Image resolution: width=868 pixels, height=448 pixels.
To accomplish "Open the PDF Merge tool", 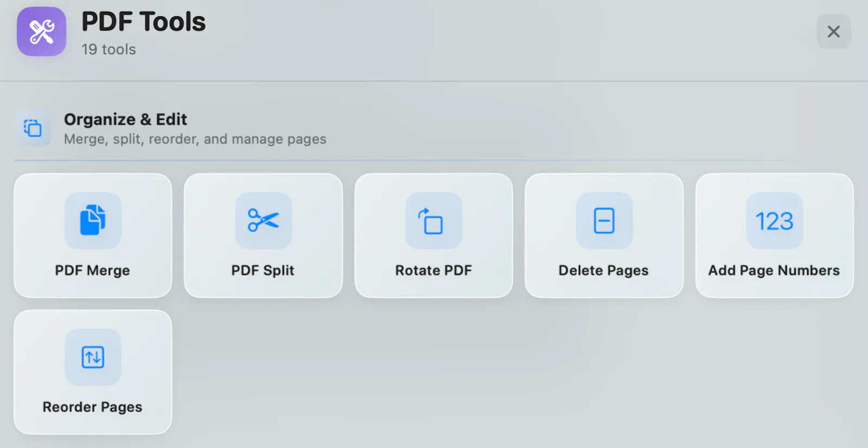I will coord(93,235).
